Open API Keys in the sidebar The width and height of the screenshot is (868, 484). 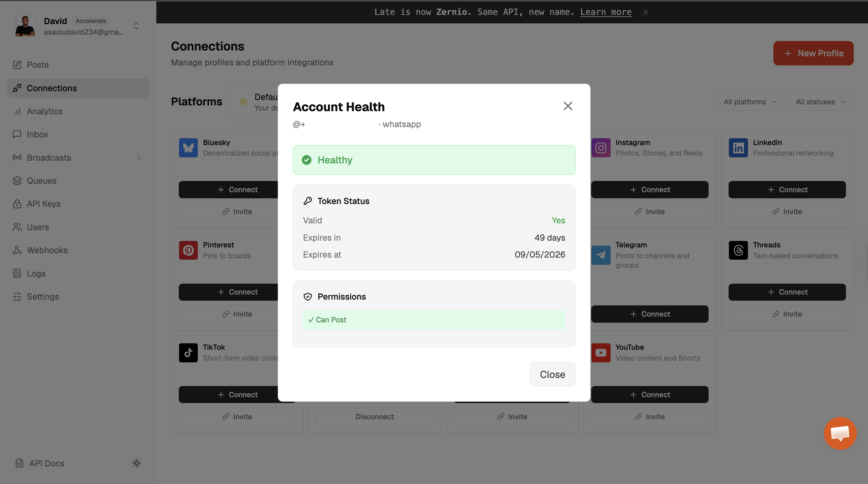pyautogui.click(x=43, y=204)
